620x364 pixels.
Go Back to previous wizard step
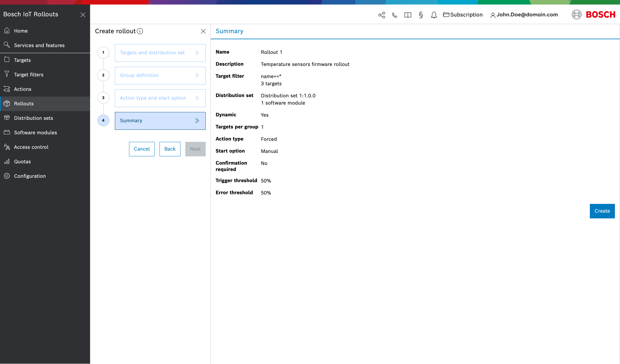click(x=170, y=149)
